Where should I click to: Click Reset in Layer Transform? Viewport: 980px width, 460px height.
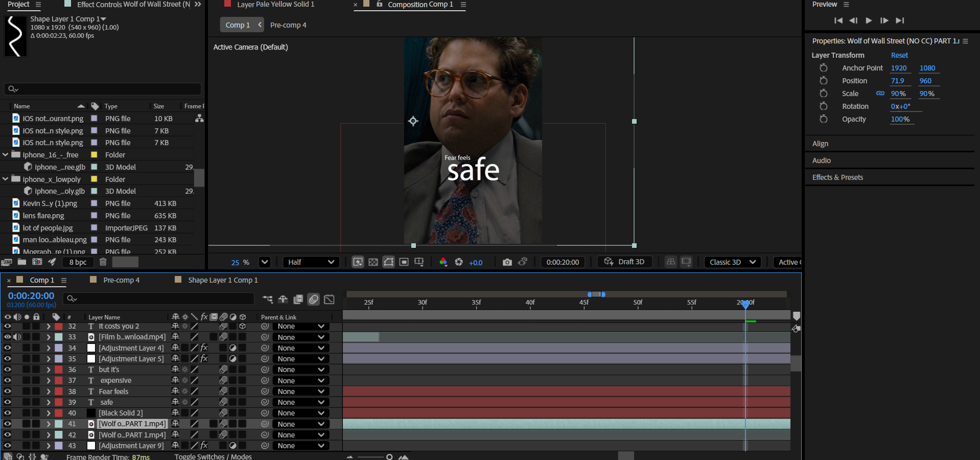point(899,55)
